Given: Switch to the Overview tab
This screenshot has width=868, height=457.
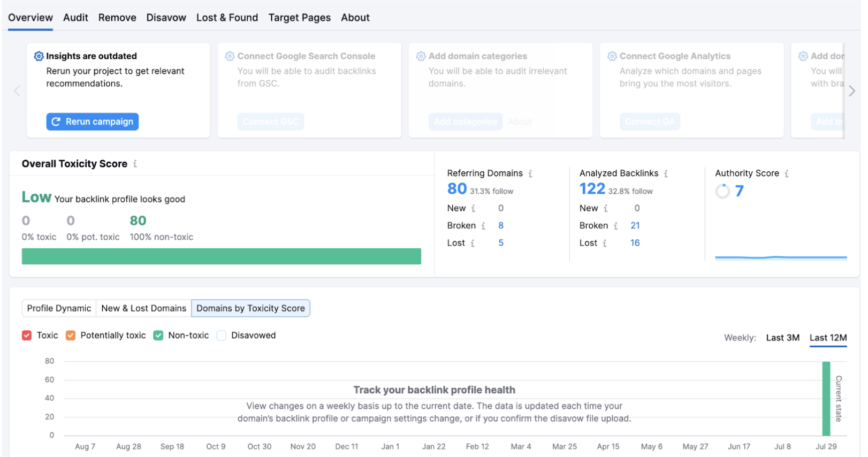Looking at the screenshot, I should 31,18.
